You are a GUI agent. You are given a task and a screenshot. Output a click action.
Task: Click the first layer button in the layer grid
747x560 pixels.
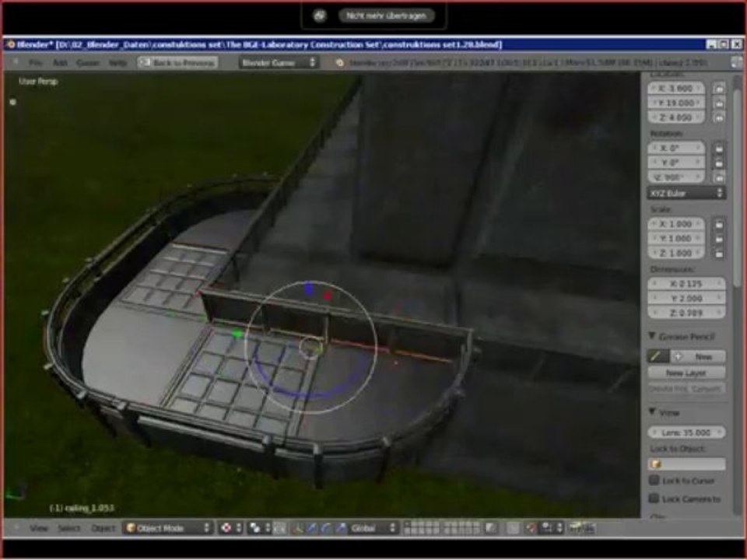[408, 525]
